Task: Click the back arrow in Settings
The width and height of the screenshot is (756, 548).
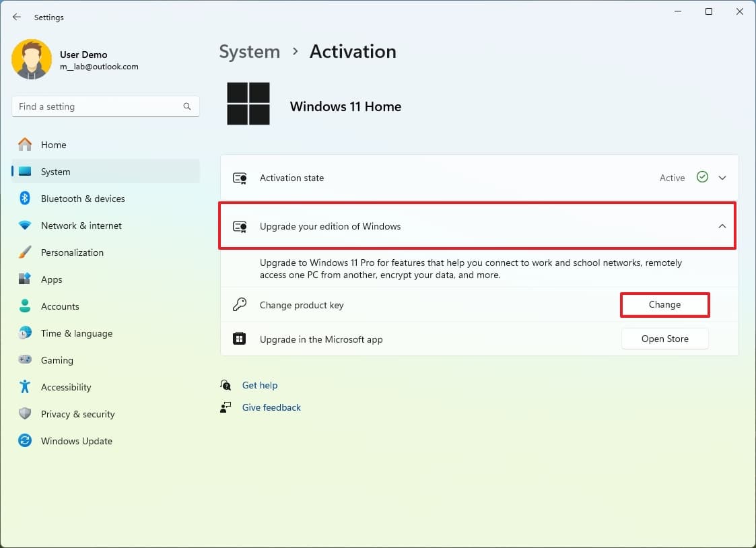Action: pos(16,17)
